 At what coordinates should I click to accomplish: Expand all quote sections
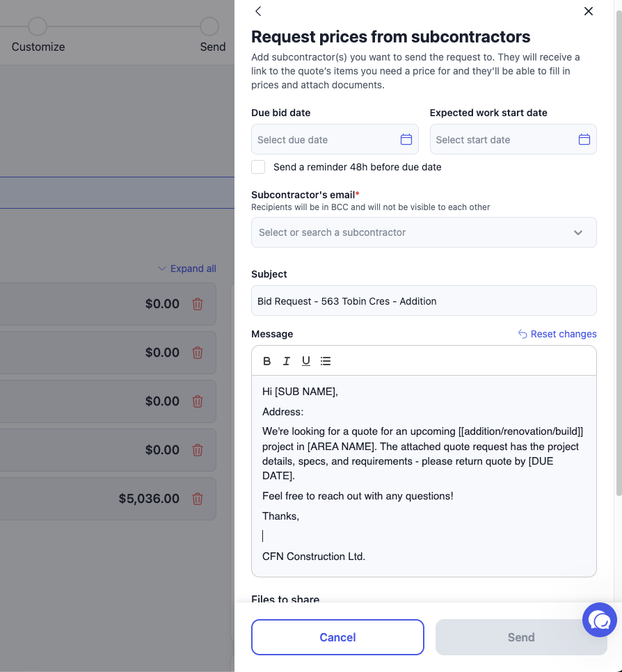pyautogui.click(x=187, y=269)
